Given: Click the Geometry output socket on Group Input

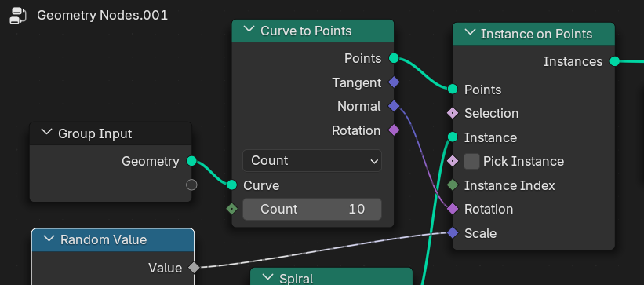Looking at the screenshot, I should coord(191,161).
